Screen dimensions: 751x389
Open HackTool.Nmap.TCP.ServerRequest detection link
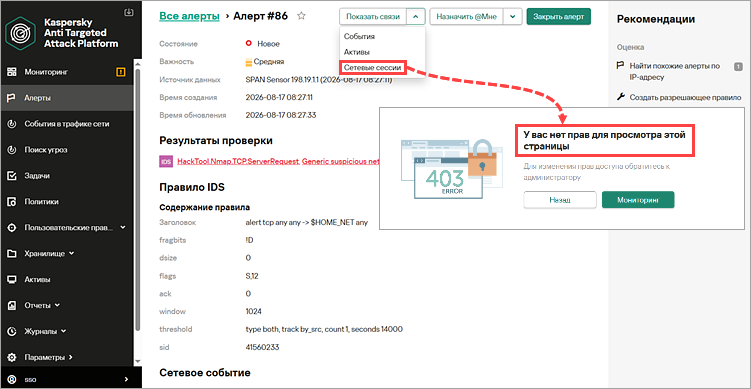tap(239, 162)
